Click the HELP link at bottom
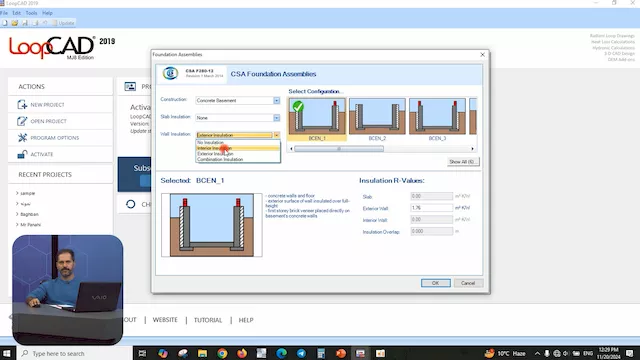 246,320
